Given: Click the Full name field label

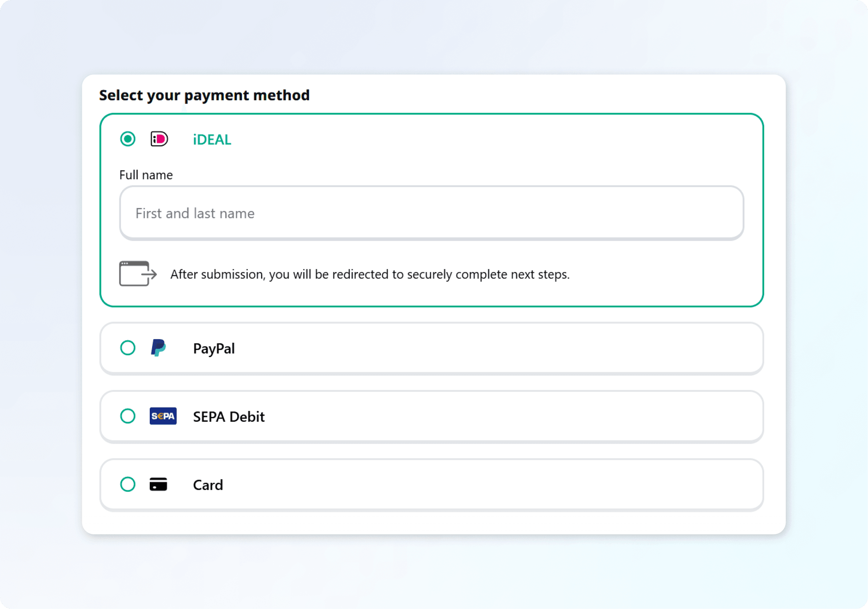Looking at the screenshot, I should click(146, 175).
